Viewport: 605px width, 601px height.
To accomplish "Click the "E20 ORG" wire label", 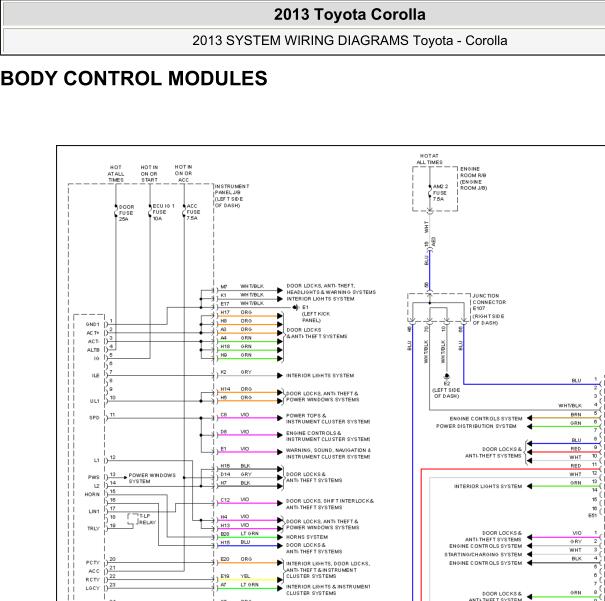I will [x=236, y=559].
